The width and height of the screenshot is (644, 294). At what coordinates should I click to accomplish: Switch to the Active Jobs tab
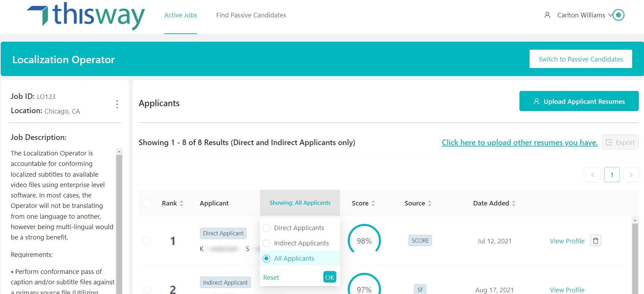click(x=180, y=15)
